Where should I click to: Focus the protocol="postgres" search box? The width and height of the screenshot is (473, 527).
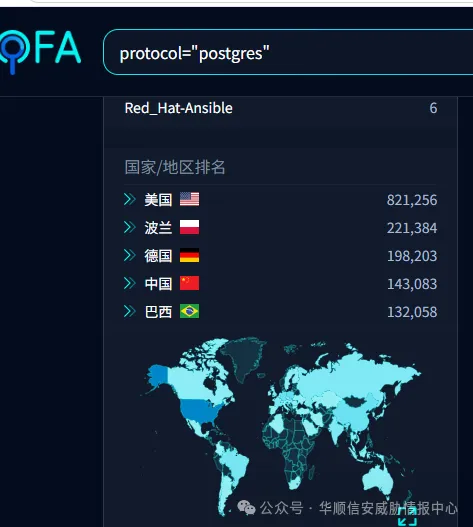288,52
